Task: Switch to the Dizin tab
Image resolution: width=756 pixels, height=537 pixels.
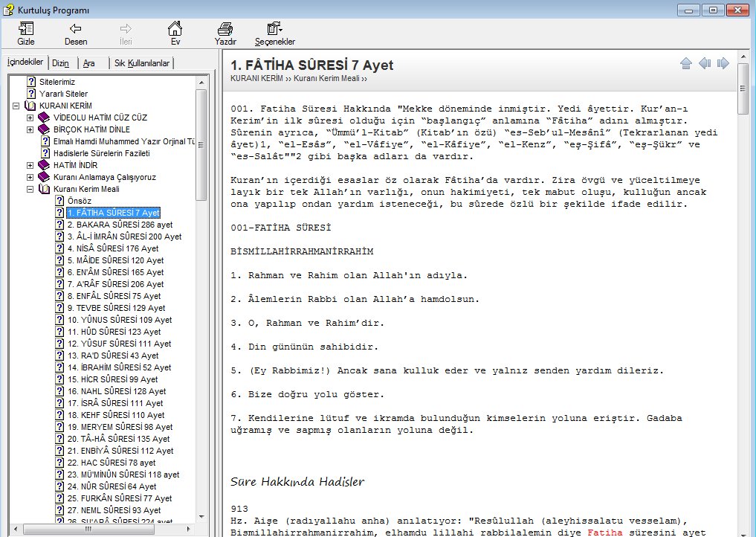Action: pos(61,64)
